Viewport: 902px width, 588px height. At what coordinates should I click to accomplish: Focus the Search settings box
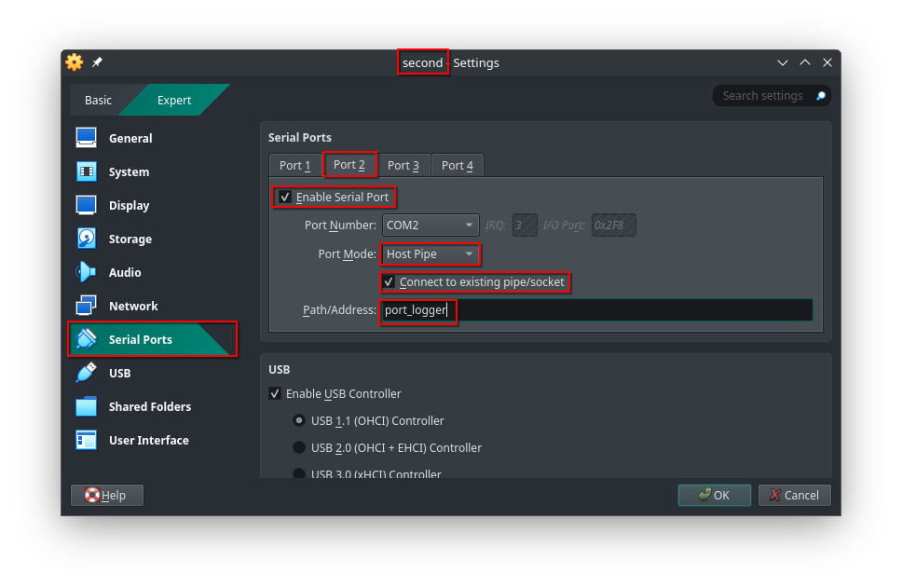click(764, 95)
